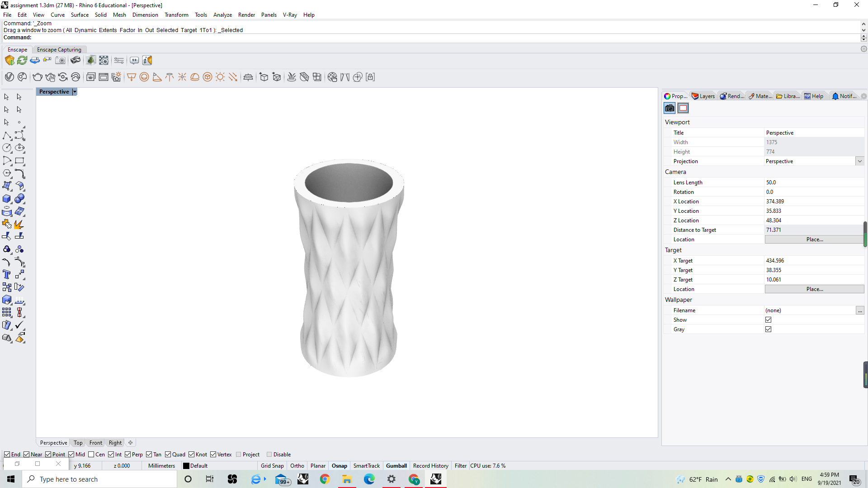This screenshot has width=868, height=488.
Task: Add a V-Ray sun light
Action: [220, 77]
